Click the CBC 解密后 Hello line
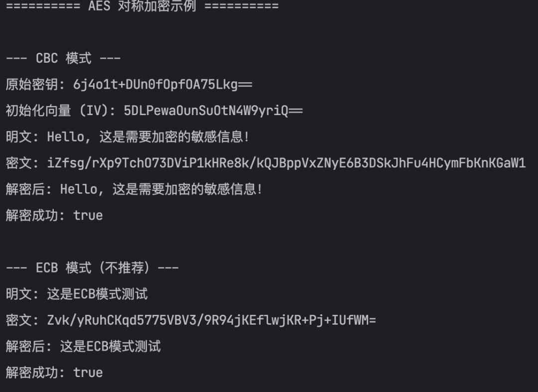This screenshot has height=392, width=538. pyautogui.click(x=134, y=189)
